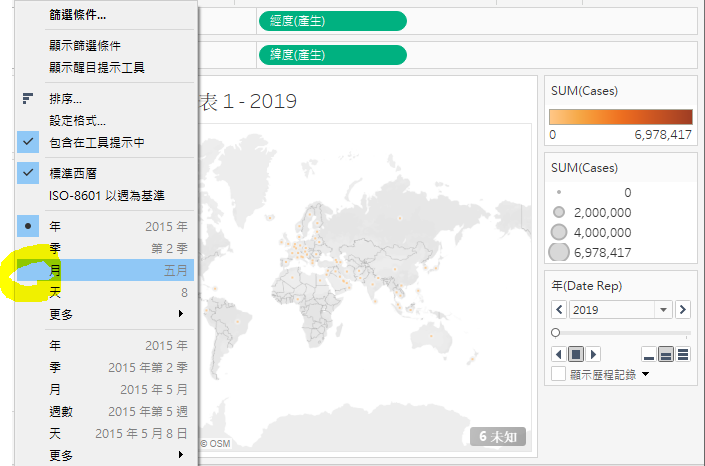Expand upper 更多 submenu below 天 8
Screen dimensions: 705x466
[x=106, y=314]
